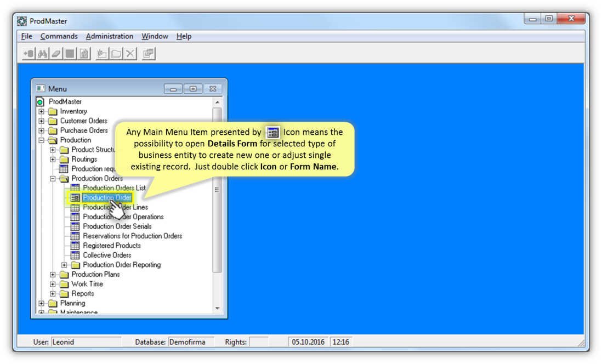Click the Inventory folder icon
This screenshot has height=364, width=602.
pyautogui.click(x=53, y=111)
